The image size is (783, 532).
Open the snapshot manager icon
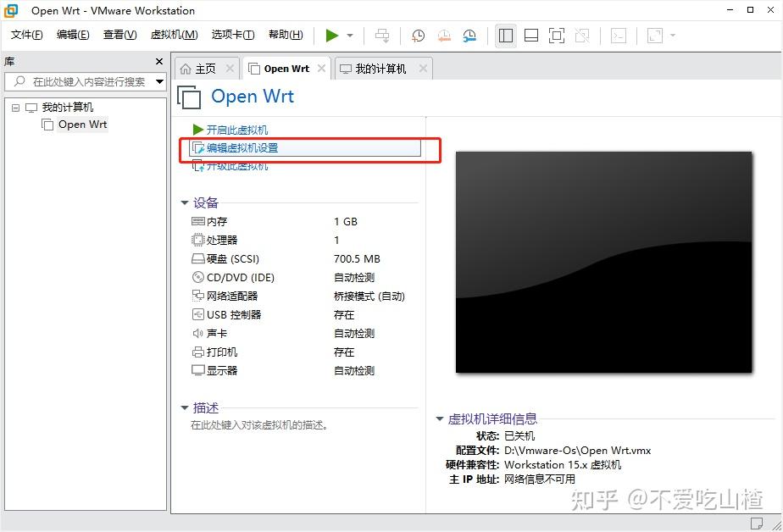tap(469, 36)
